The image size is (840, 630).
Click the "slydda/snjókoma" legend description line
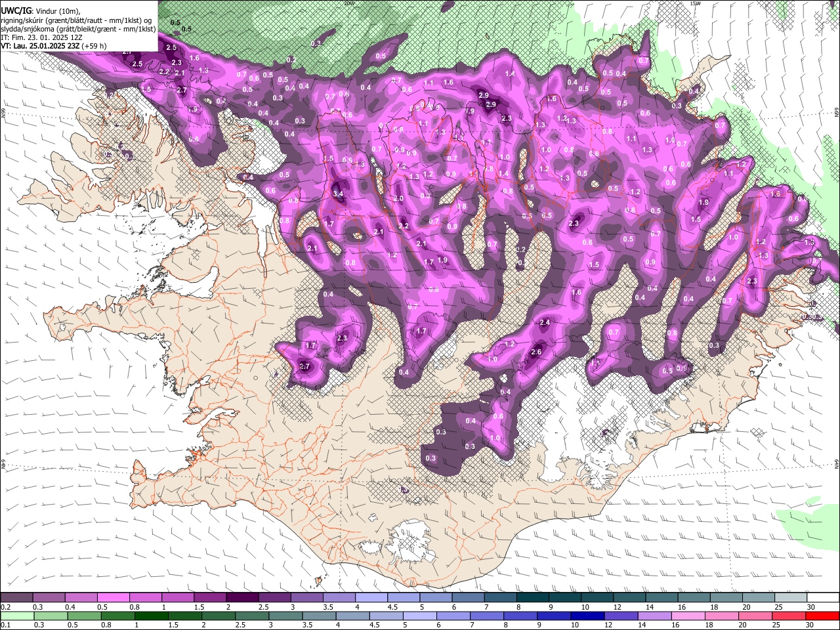(78, 29)
